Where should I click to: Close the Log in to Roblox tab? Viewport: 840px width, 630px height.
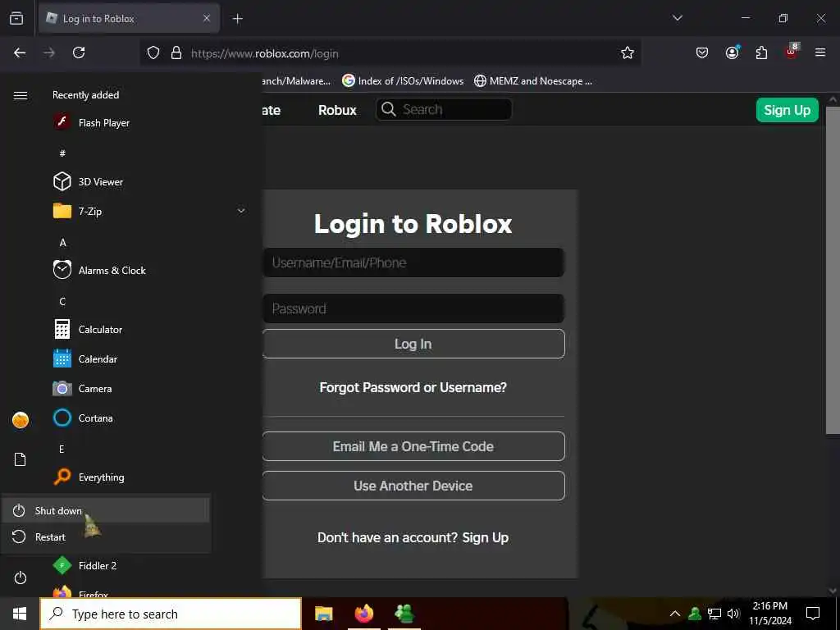coord(207,19)
